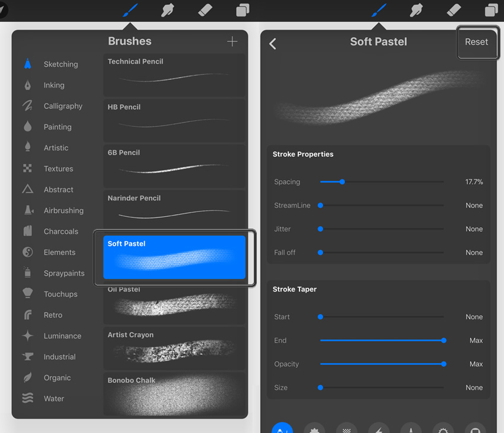
Task: Click the Soft Pastel stroke preview
Action: pos(379,97)
